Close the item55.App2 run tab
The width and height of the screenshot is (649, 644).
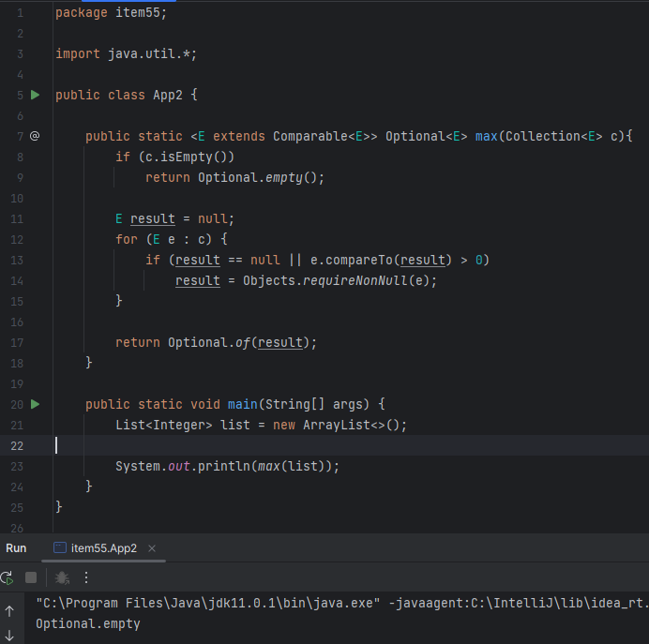pos(152,548)
